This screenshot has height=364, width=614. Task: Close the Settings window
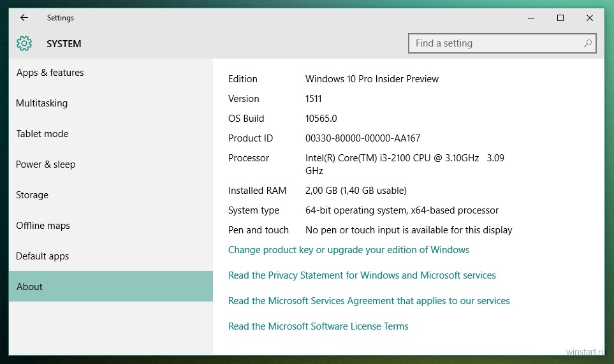click(590, 18)
